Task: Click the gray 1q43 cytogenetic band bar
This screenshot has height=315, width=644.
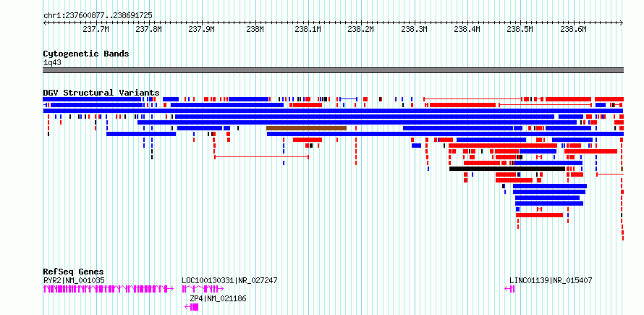Action: (x=333, y=70)
